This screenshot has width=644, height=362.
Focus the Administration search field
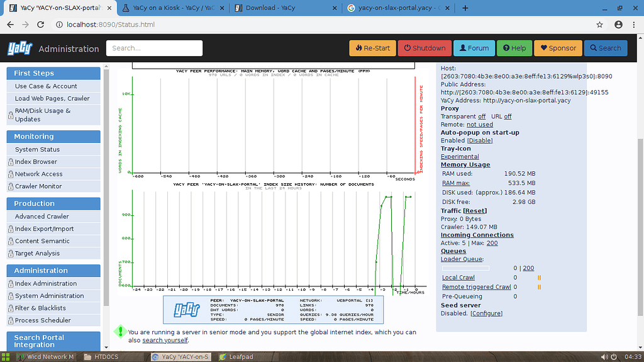coord(155,48)
